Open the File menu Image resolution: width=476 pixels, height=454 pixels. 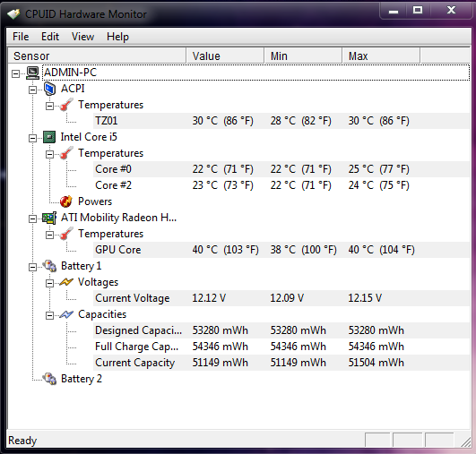21,37
